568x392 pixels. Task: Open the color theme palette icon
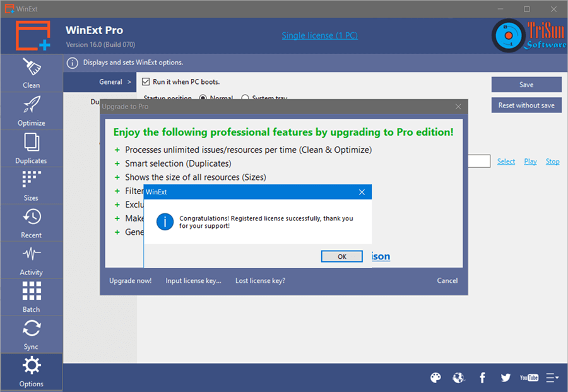pyautogui.click(x=435, y=378)
